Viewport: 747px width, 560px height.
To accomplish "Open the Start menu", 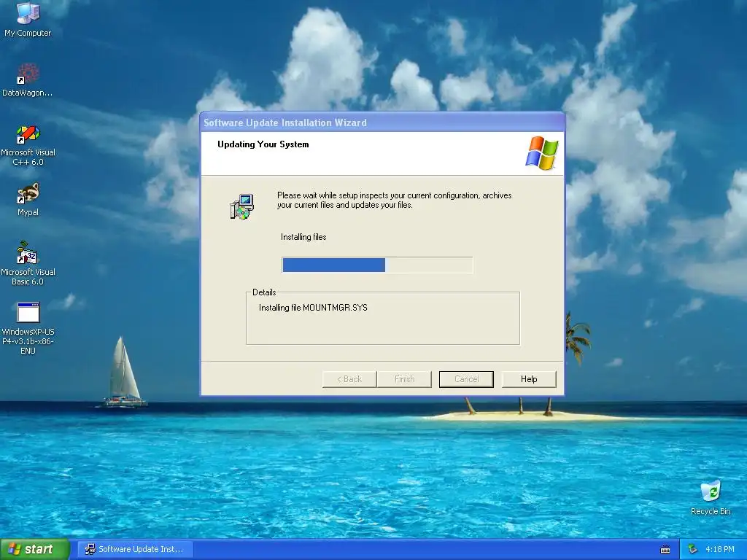I will point(34,549).
